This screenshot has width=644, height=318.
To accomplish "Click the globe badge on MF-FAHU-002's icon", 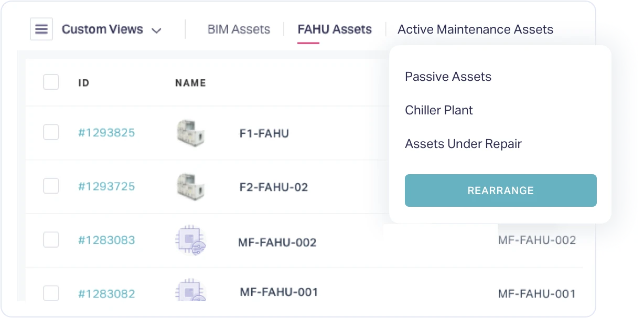I will coord(198,248).
